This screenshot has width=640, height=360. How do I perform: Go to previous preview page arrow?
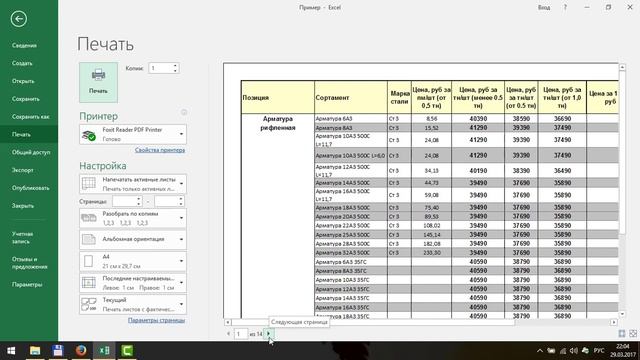coord(228,333)
